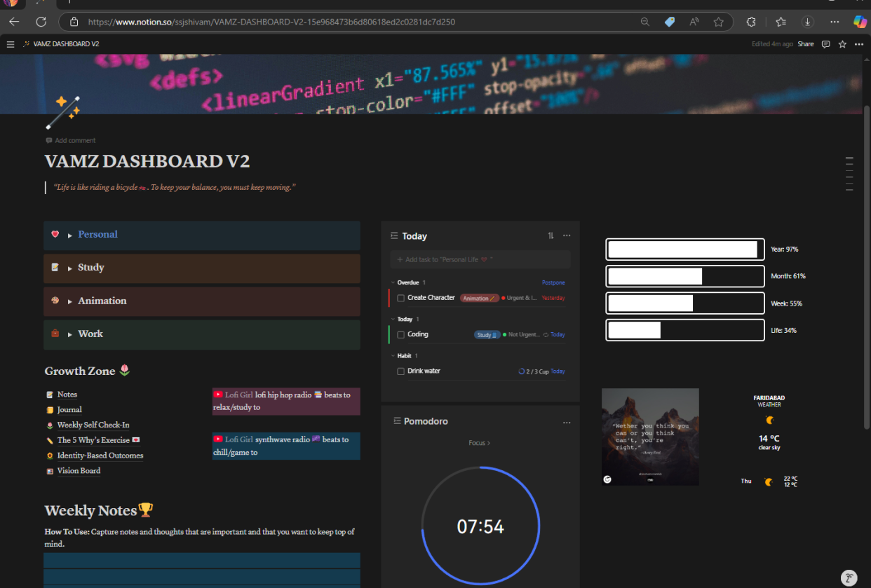
Task: Open the Journal page link
Action: 69,410
